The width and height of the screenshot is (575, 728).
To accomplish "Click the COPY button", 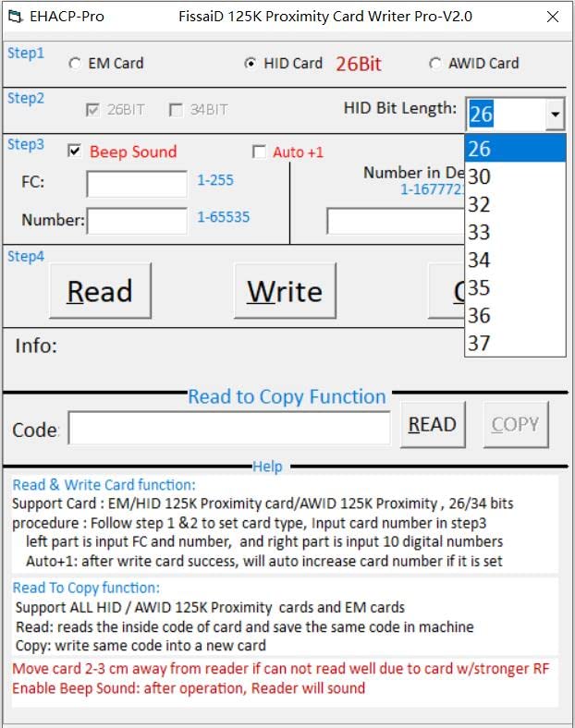I will pyautogui.click(x=515, y=424).
